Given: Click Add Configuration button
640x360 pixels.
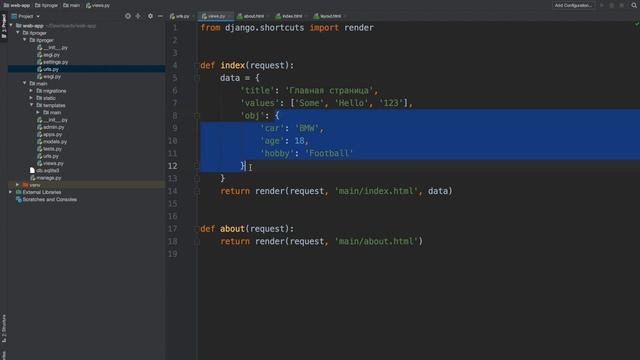Looking at the screenshot, I should tap(573, 5).
